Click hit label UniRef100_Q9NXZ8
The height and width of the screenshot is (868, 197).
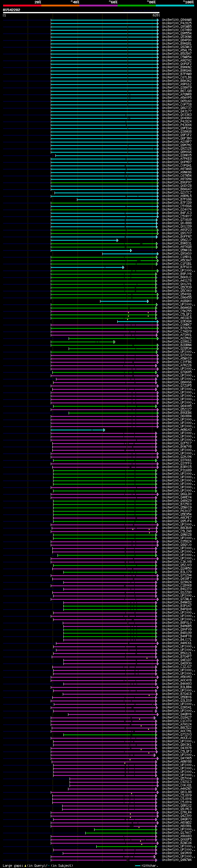coord(177,535)
